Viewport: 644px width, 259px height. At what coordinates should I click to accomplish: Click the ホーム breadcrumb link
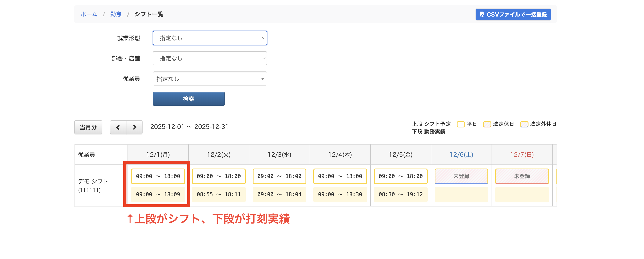click(89, 14)
